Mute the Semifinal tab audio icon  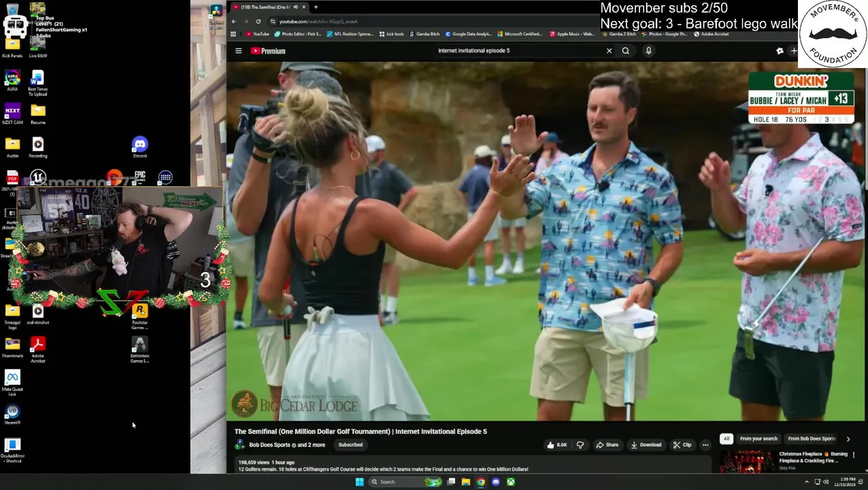[x=295, y=7]
